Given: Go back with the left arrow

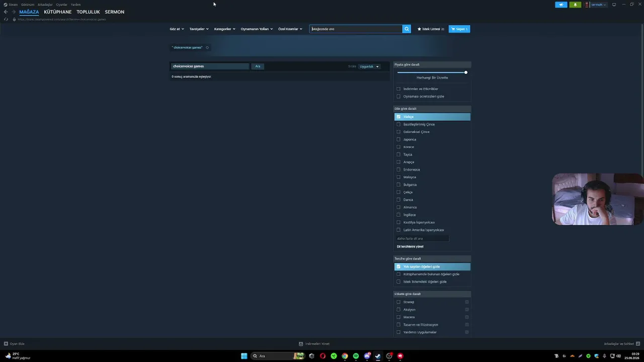Looking at the screenshot, I should tap(6, 12).
